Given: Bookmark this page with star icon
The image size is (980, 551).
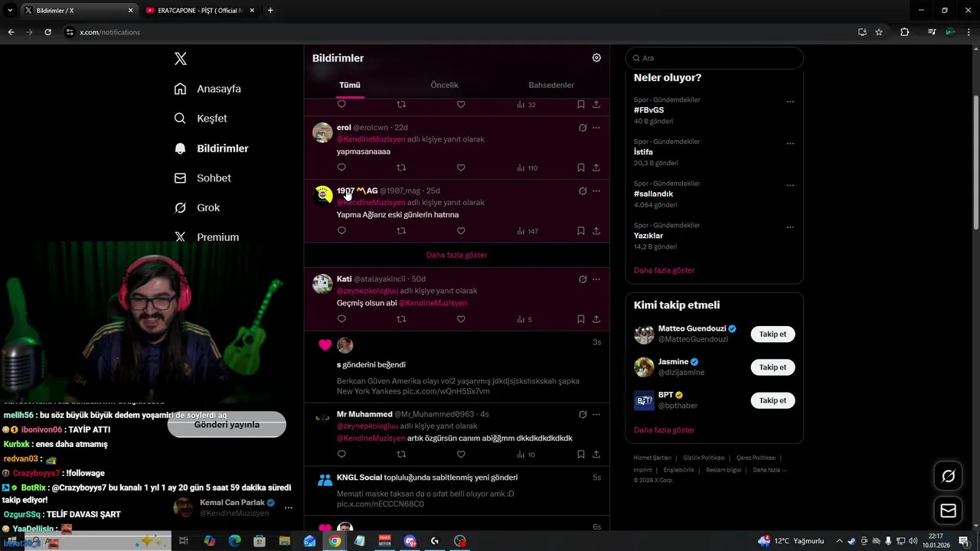Looking at the screenshot, I should 879,32.
